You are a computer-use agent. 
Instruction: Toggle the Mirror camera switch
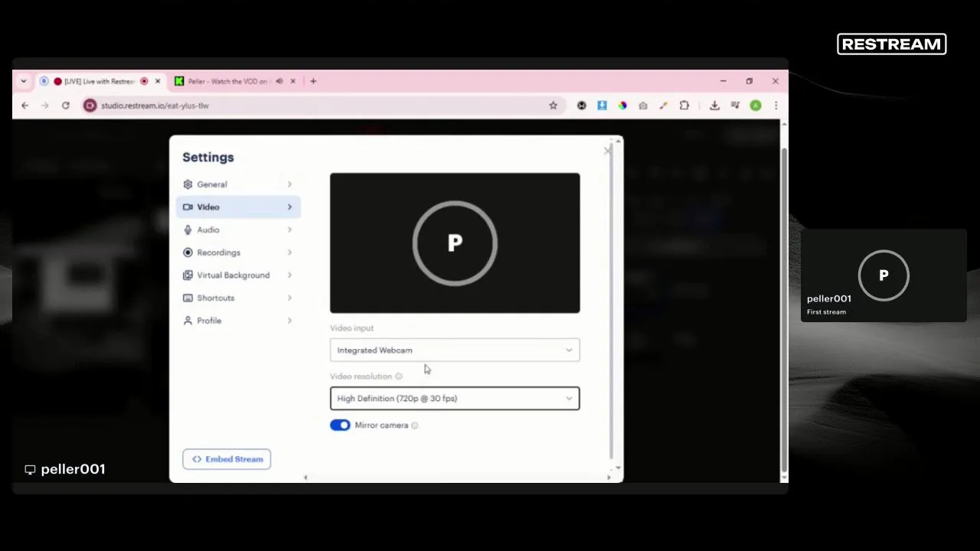point(340,425)
